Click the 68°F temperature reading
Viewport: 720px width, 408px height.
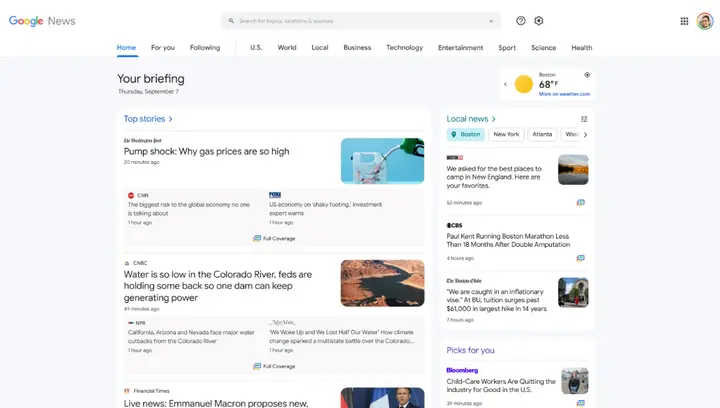pyautogui.click(x=548, y=84)
